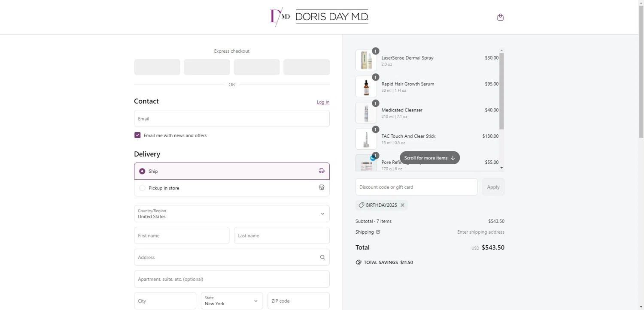Click Rapid Hair Growth Serum thumbnail
The height and width of the screenshot is (310, 644).
pyautogui.click(x=366, y=87)
